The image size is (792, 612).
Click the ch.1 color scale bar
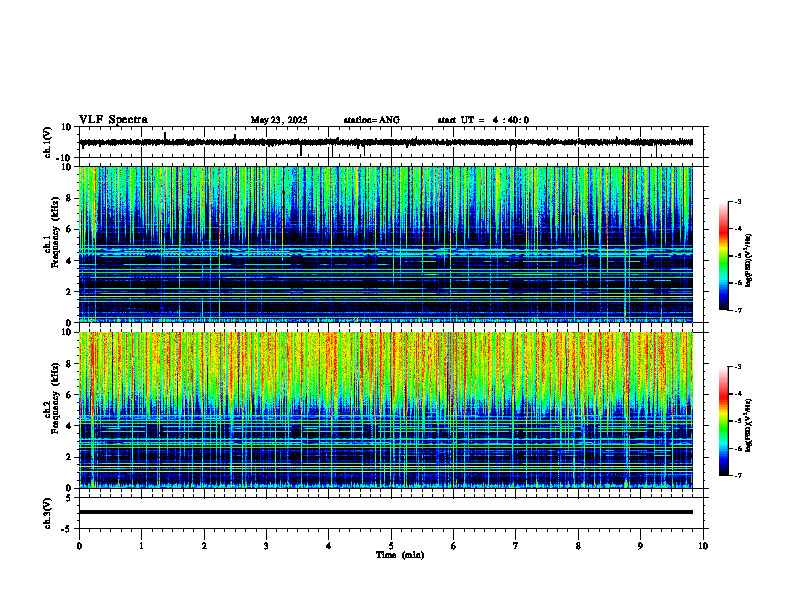[x=723, y=256]
